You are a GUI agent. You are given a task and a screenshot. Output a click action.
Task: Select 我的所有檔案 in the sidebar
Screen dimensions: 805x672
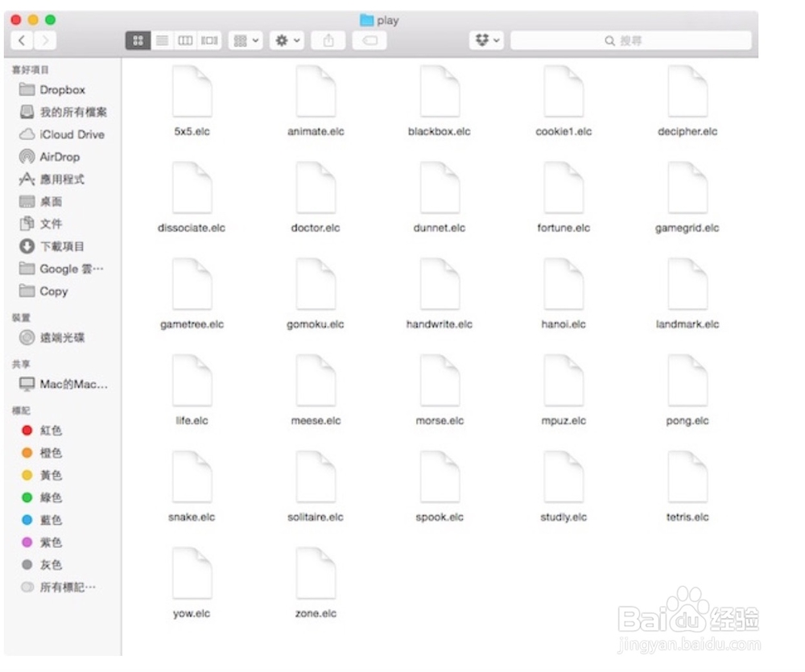tap(63, 112)
